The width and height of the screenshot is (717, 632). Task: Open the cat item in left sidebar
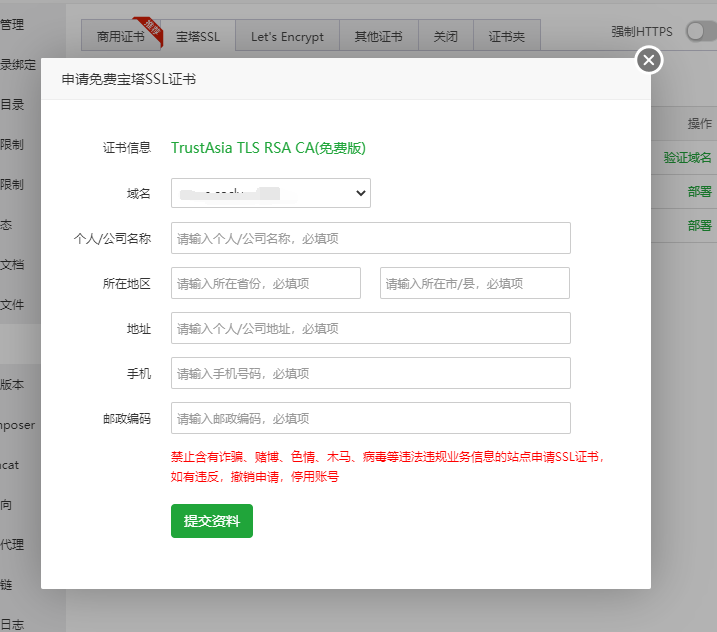10,465
